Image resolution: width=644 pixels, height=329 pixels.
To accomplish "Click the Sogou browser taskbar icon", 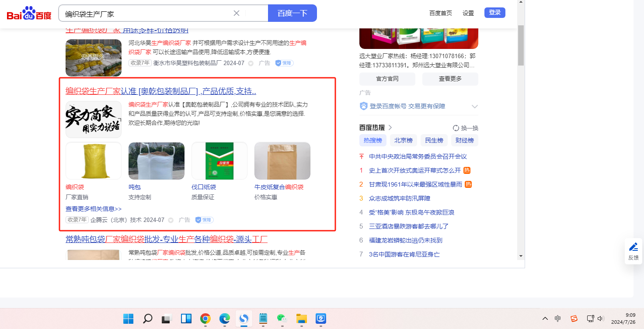I will point(244,319).
